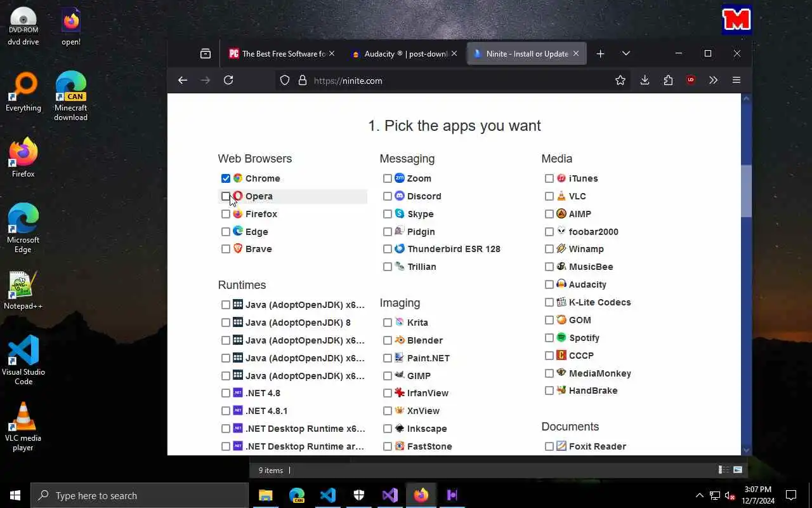Click Firefox in the taskbar

pyautogui.click(x=421, y=495)
